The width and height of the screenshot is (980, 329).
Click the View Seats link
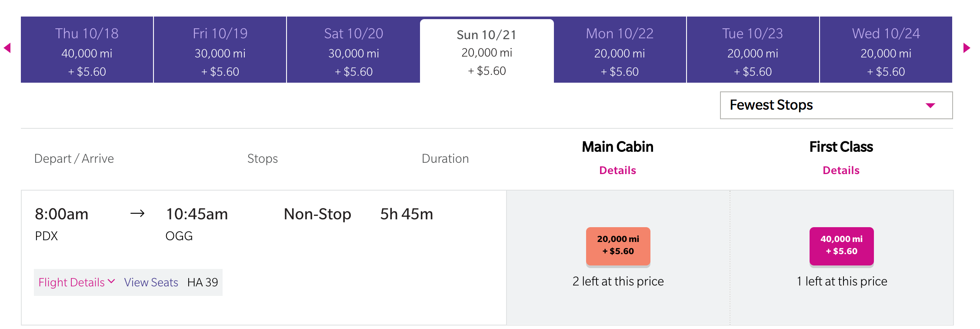click(x=151, y=282)
